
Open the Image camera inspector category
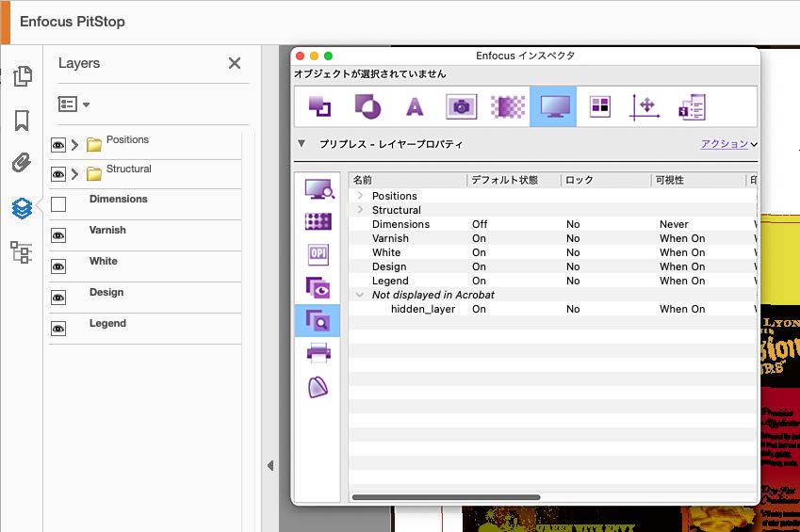click(461, 106)
